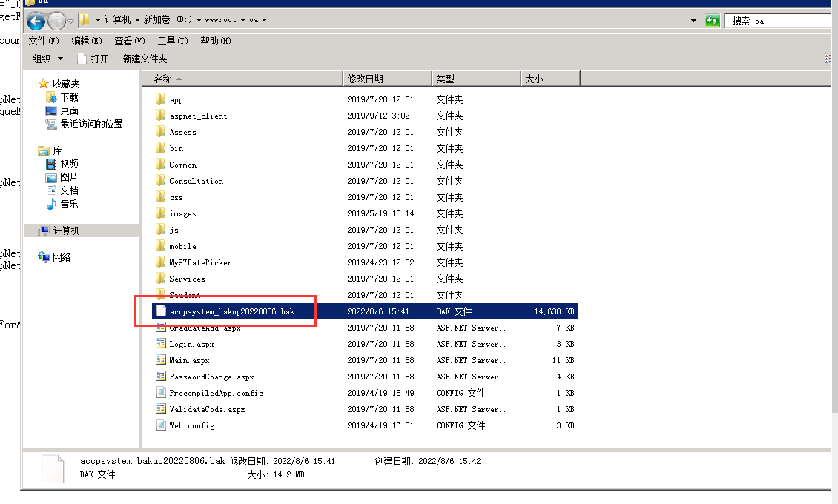The image size is (838, 504).
Task: Select the 下载 folder in favorites
Action: [68, 97]
